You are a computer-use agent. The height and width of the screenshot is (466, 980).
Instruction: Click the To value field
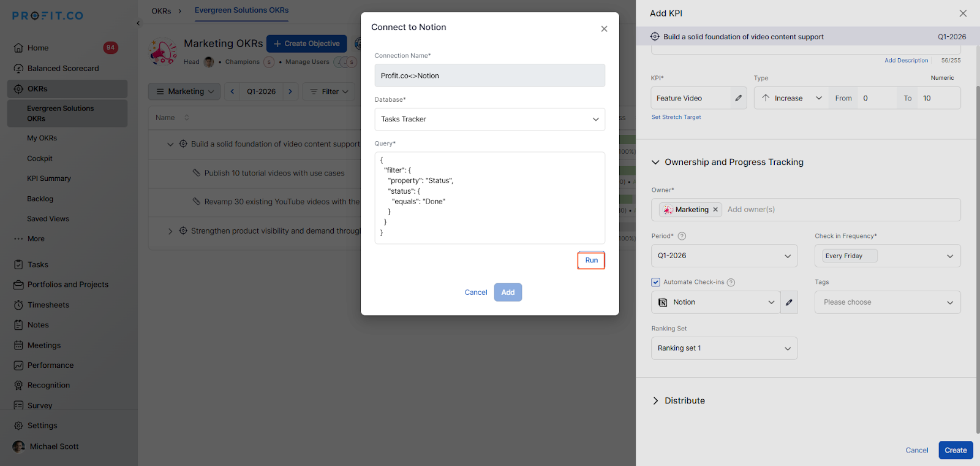(x=938, y=98)
